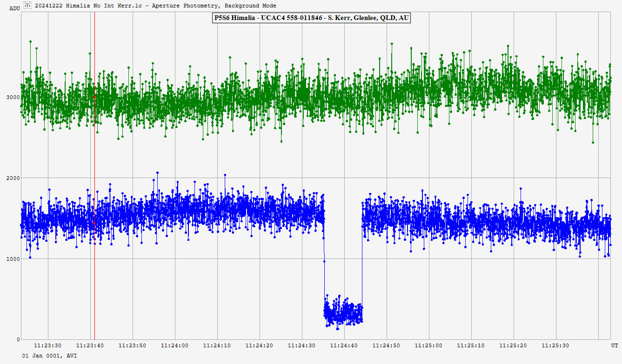This screenshot has height=364, width=622.
Task: Click the UT label at the axis end
Action: pos(615,345)
